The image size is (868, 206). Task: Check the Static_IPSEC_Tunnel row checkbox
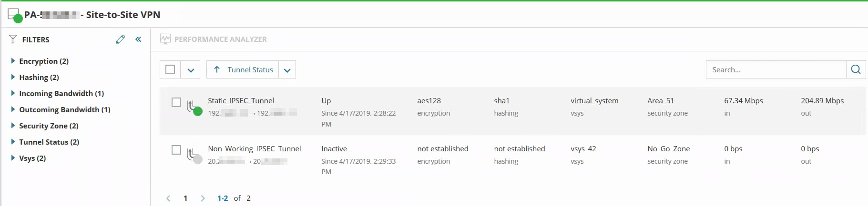point(176,102)
